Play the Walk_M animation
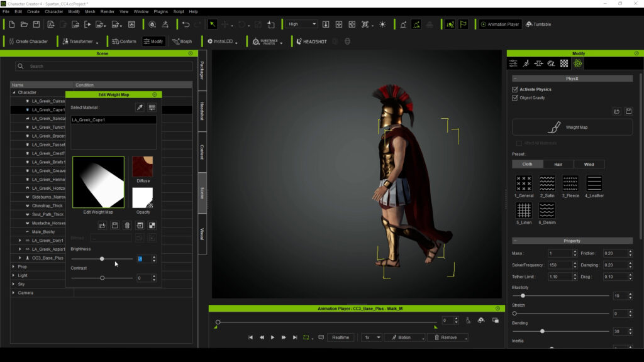Screen dimensions: 644x362 (x=272, y=337)
